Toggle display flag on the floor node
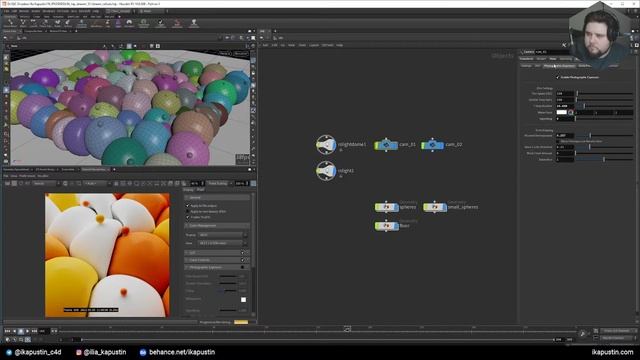Screen dimensions: 640x360 (397, 225)
